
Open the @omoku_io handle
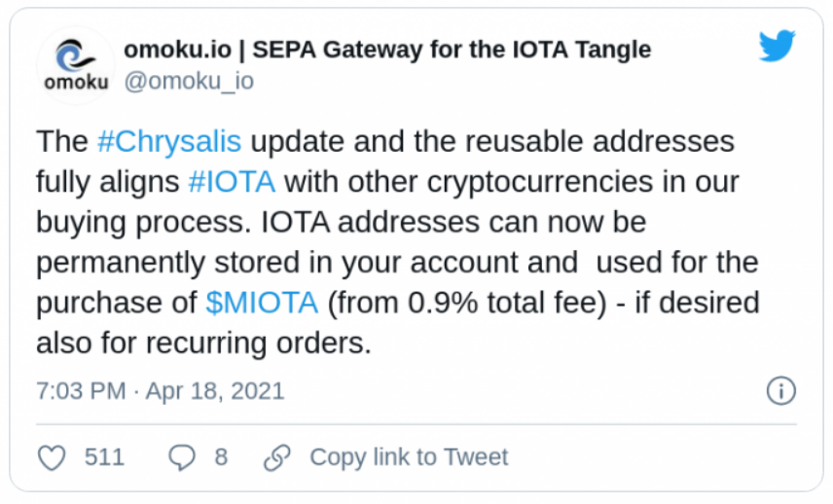(189, 81)
